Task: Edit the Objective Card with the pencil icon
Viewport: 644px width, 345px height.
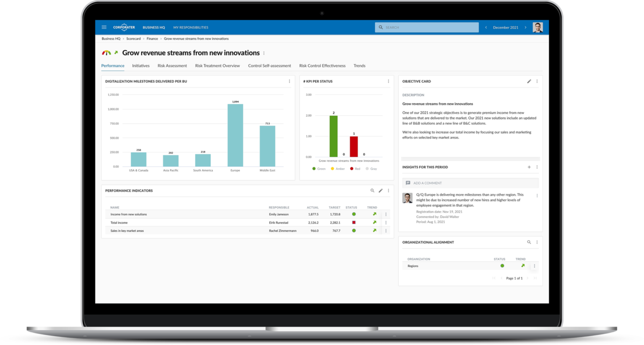Action: pos(529,81)
